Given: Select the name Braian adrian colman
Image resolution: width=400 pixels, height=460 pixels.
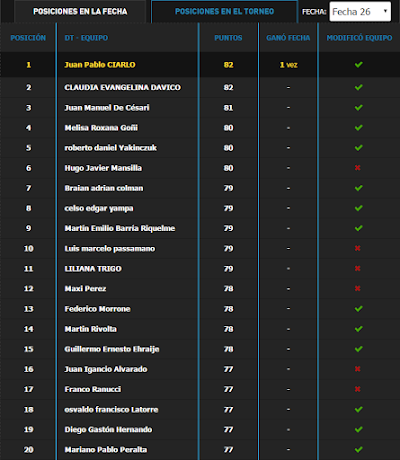Looking at the screenshot, I should pyautogui.click(x=104, y=188).
